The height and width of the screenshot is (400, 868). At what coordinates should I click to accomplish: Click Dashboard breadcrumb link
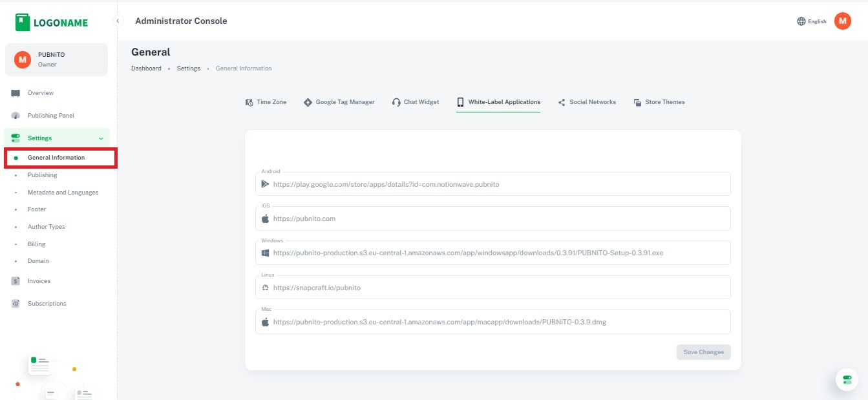pos(146,68)
